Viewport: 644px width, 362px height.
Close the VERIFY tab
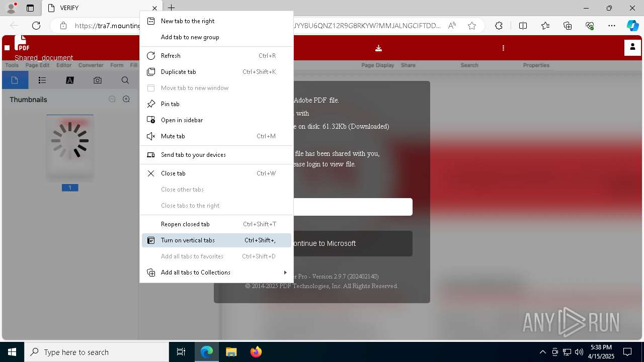(x=155, y=8)
